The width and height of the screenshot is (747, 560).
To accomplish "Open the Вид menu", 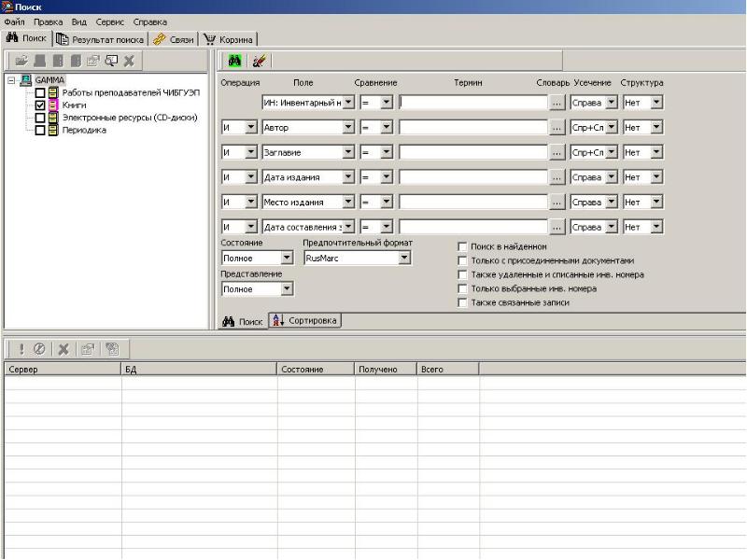I will tap(79, 21).
